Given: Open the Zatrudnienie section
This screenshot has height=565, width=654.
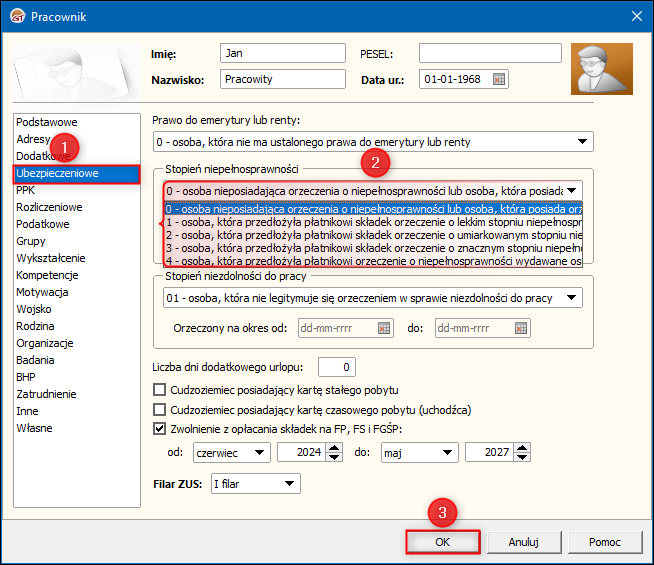Looking at the screenshot, I should (x=46, y=394).
